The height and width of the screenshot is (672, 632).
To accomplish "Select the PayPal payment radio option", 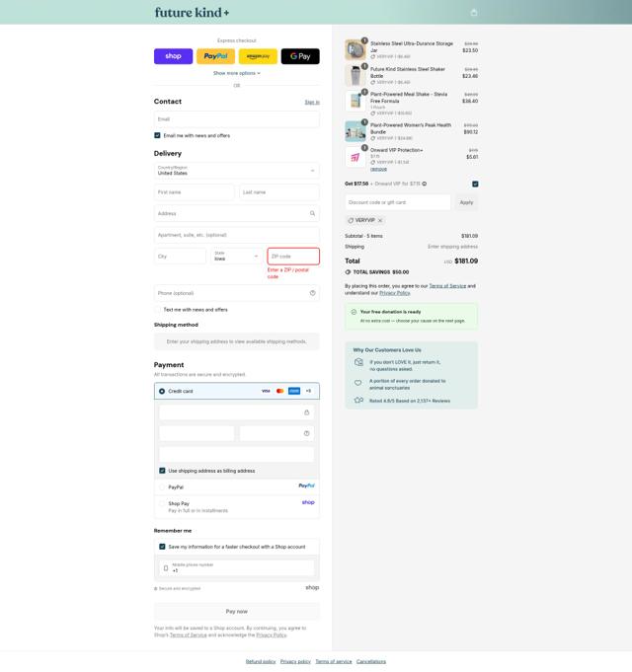I will coord(162,487).
